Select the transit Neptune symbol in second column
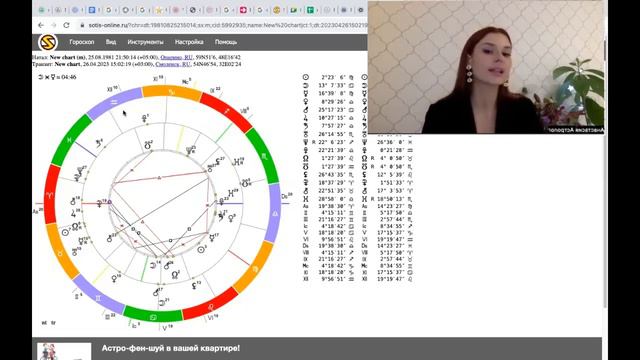 (x=364, y=142)
